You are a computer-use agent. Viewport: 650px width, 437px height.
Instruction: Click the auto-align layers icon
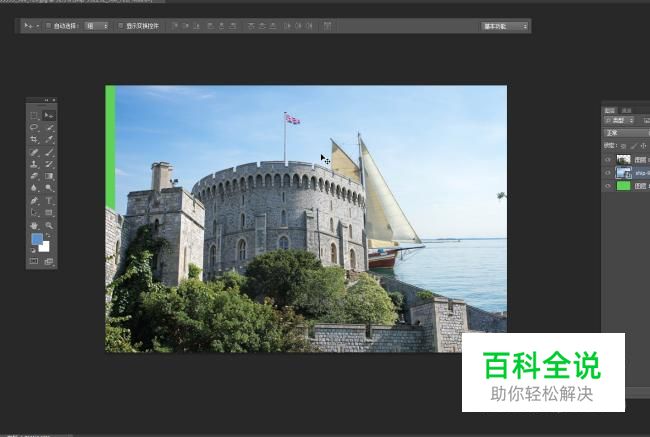pyautogui.click(x=327, y=26)
